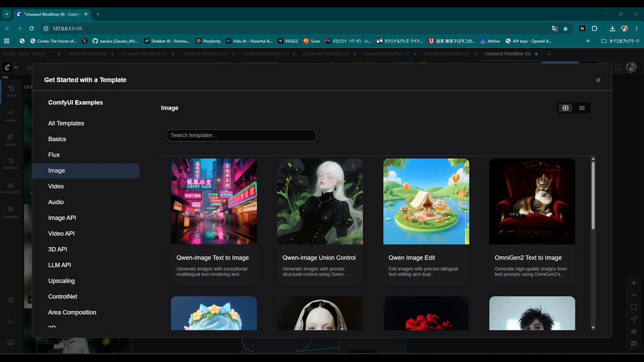
Task: Click the Qwen-Image Text to Image title
Action: point(213,258)
